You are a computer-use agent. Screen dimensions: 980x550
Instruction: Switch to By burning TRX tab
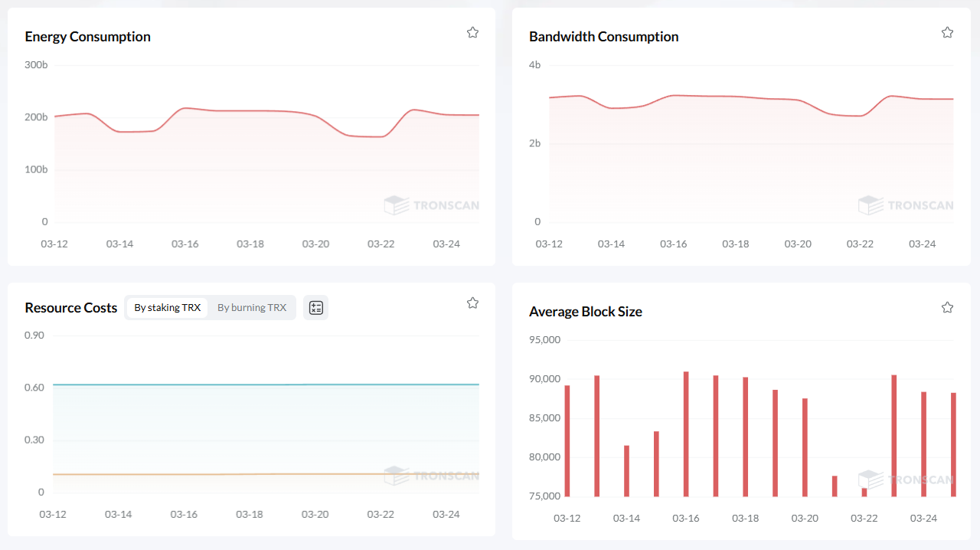point(252,308)
